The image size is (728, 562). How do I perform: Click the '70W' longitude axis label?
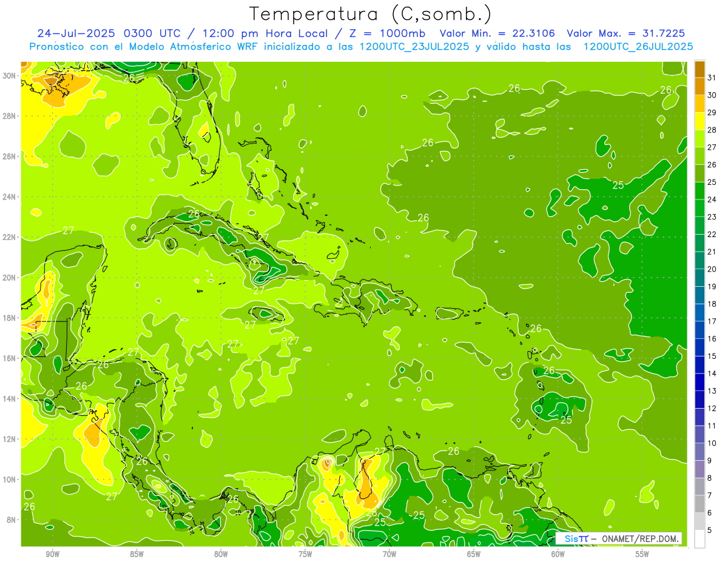click(x=389, y=554)
